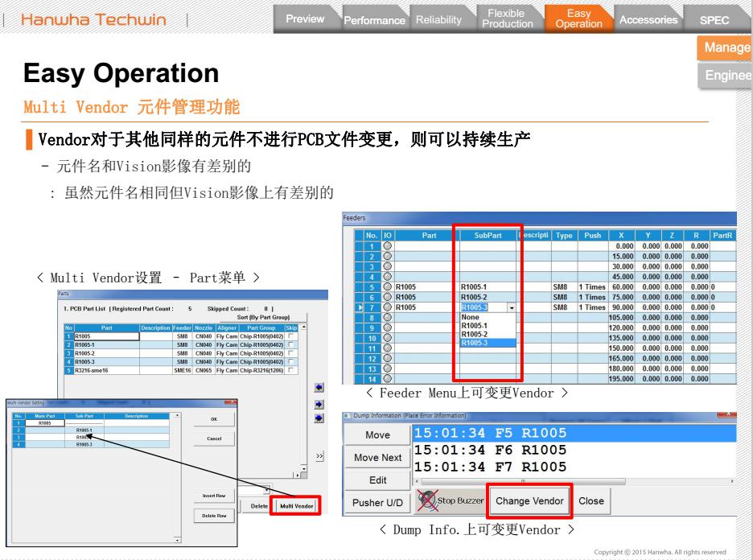
Task: Choose R1005-1 in SubPart dropdown list
Action: [488, 326]
